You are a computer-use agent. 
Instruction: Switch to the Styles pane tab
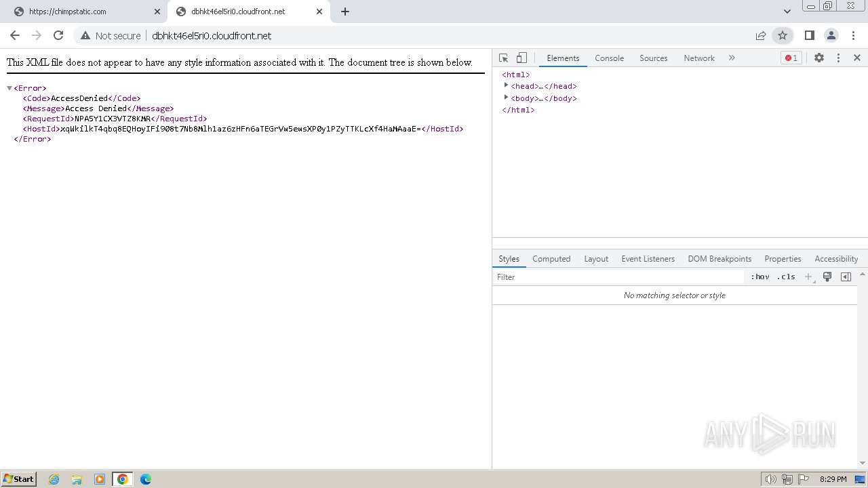pos(509,259)
